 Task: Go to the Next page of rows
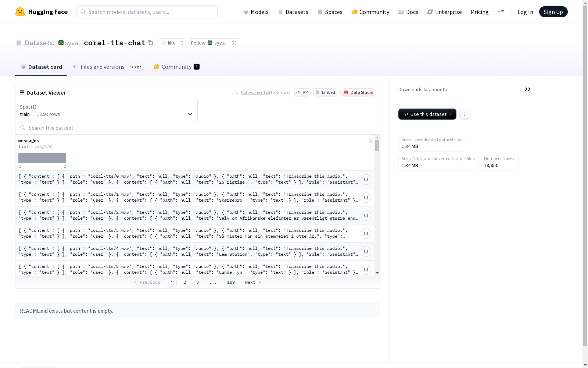click(253, 282)
